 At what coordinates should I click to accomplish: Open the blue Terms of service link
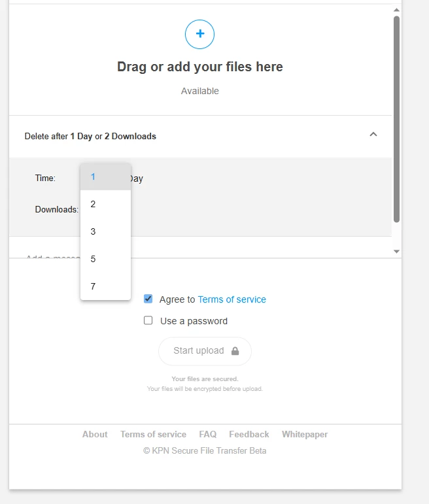[x=232, y=299]
